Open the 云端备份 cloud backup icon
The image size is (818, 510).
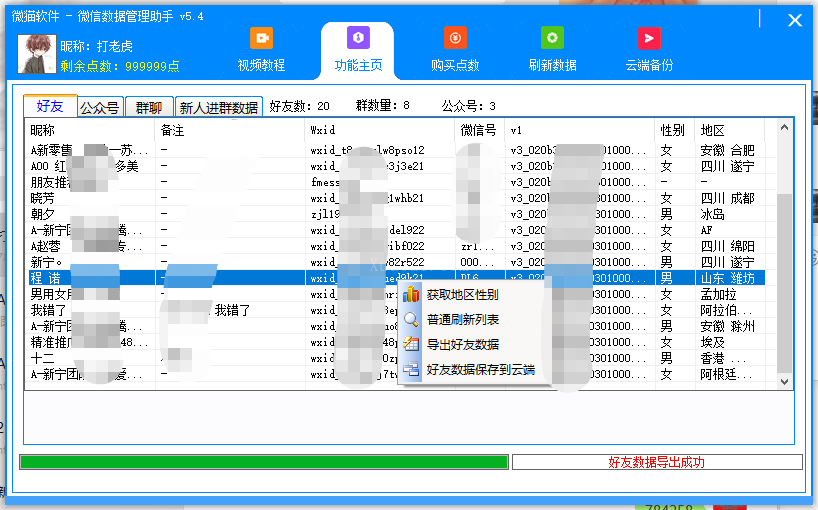click(x=649, y=38)
